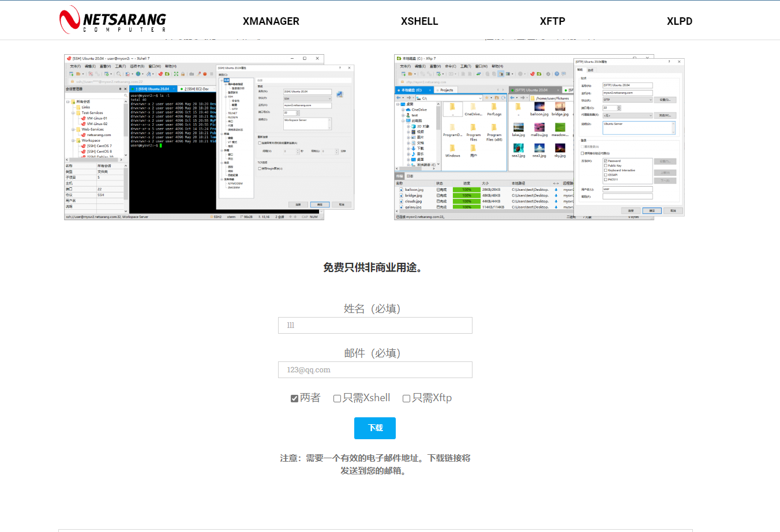
Task: Click the green Xftp launcher icon in Xshell toolbar
Action: 167,73
